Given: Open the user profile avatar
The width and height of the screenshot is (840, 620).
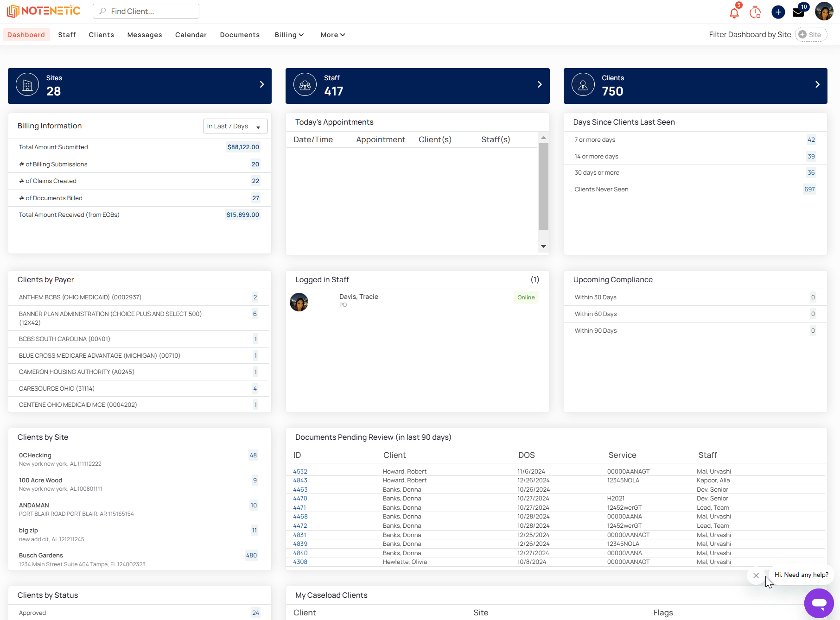Looking at the screenshot, I should coord(824,11).
